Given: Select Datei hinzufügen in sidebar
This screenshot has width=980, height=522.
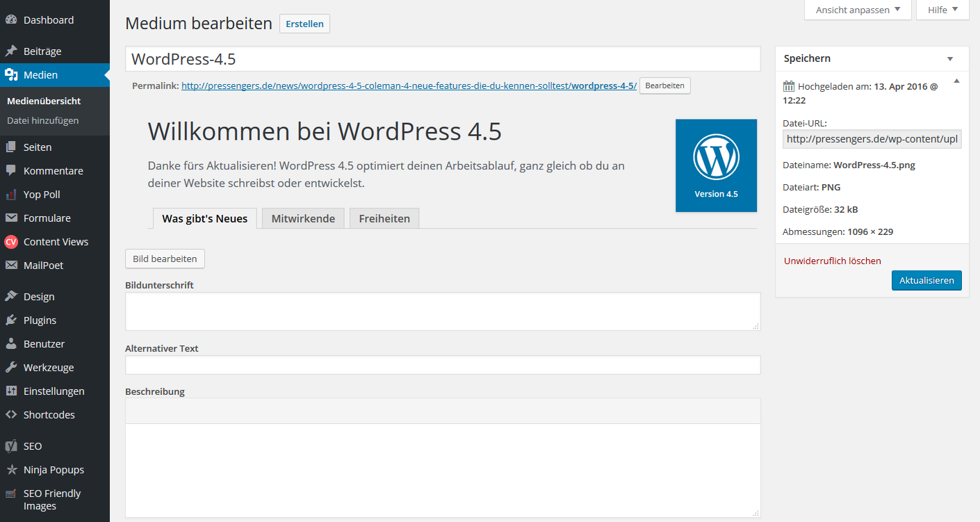Looking at the screenshot, I should tap(42, 120).
